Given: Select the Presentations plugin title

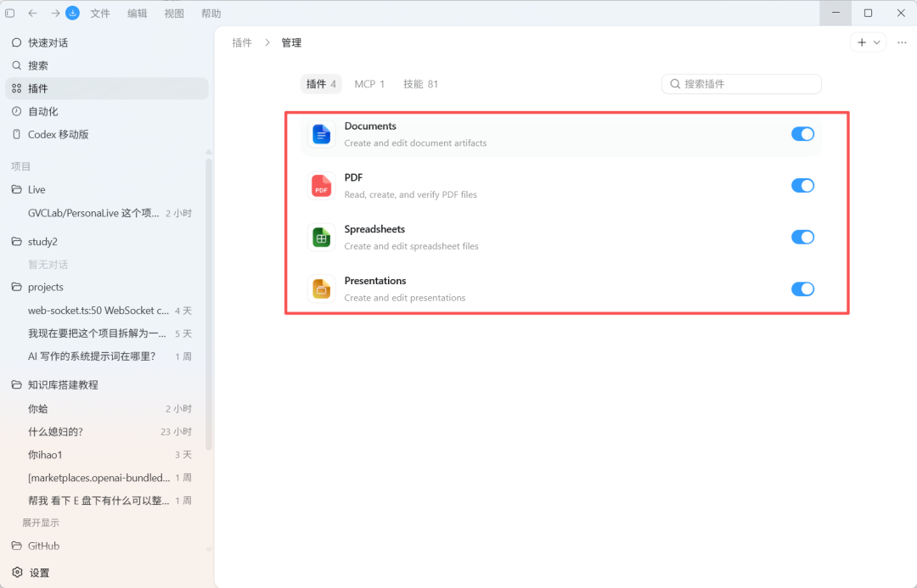Looking at the screenshot, I should pyautogui.click(x=375, y=281).
